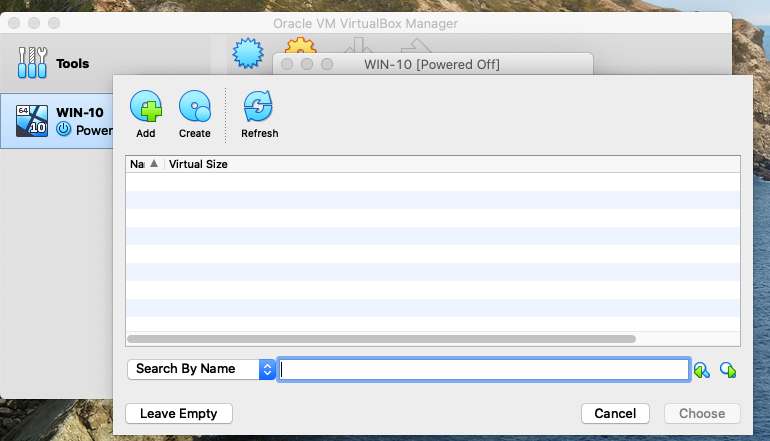Click the Choose button

pyautogui.click(x=702, y=413)
